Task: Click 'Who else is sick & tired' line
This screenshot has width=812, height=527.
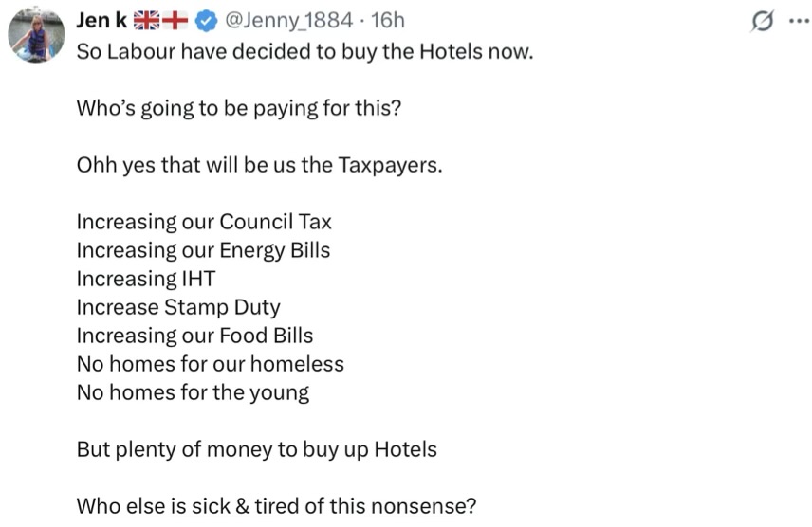Action: [276, 506]
